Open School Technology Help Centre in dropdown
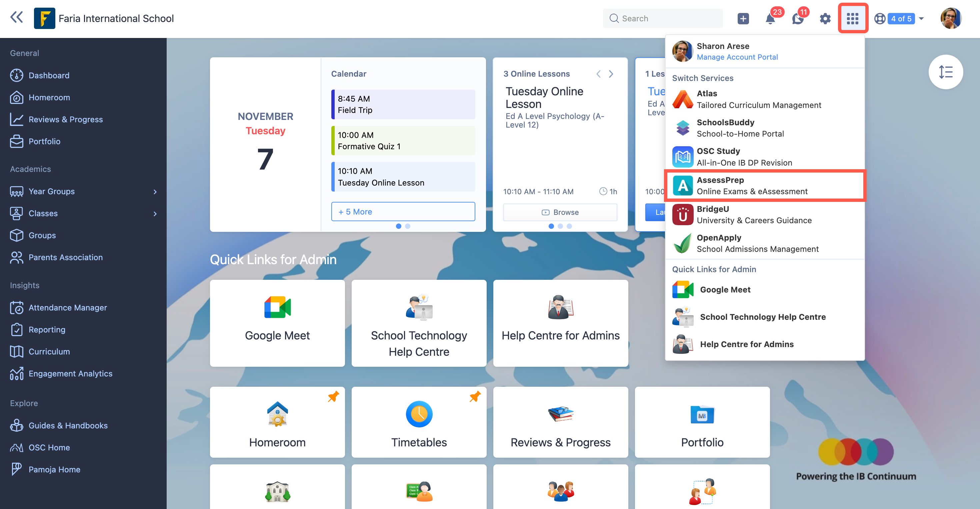Image resolution: width=980 pixels, height=509 pixels. coord(765,317)
